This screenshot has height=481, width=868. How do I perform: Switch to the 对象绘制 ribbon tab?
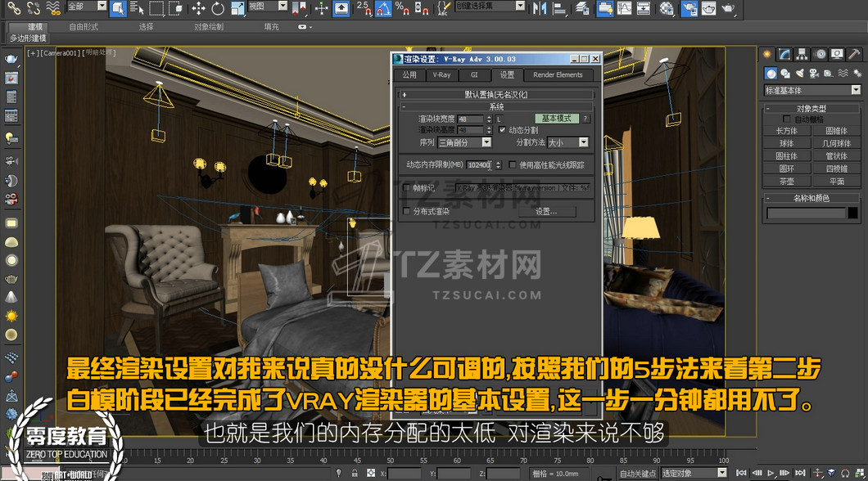(209, 26)
